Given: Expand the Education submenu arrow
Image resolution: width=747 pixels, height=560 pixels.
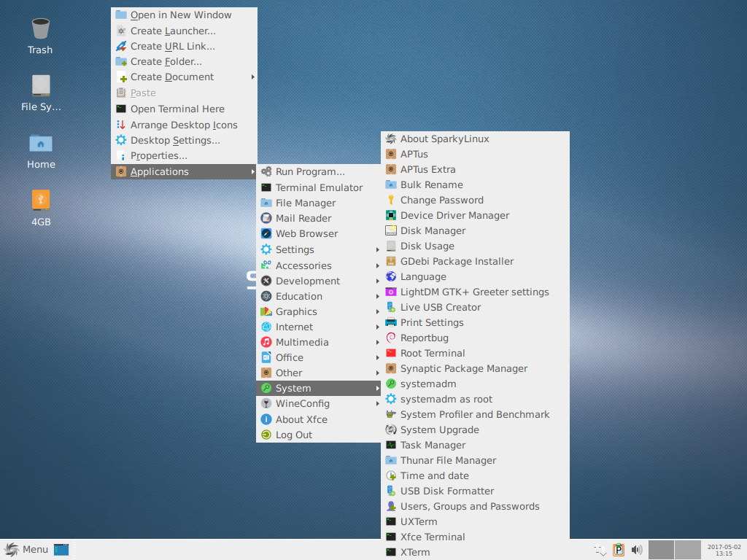Looking at the screenshot, I should [x=377, y=296].
